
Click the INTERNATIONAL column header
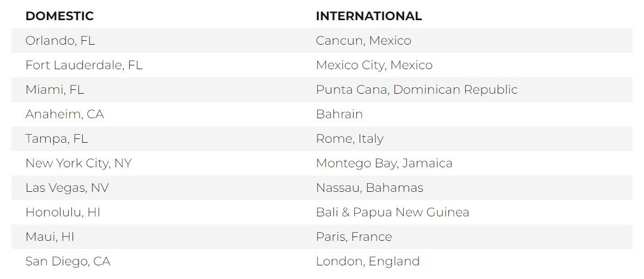pyautogui.click(x=368, y=16)
